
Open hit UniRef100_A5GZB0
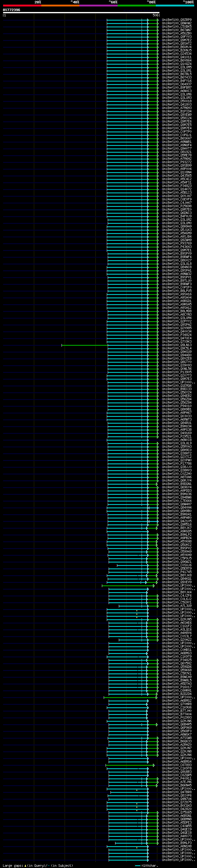[x=177, y=33]
